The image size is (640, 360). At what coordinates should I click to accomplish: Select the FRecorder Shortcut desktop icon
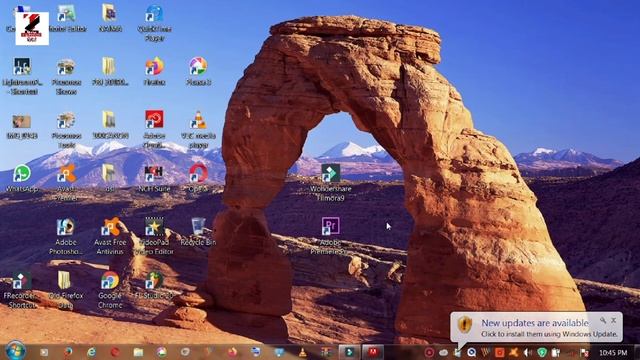[20, 289]
